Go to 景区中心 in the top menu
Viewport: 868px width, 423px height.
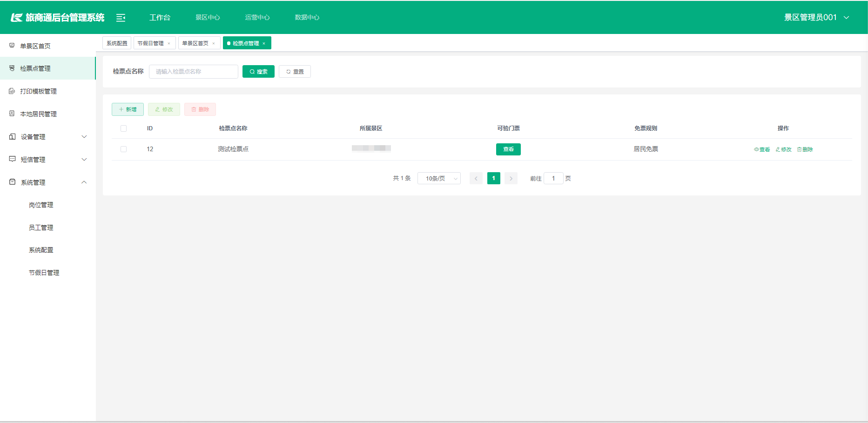point(208,17)
